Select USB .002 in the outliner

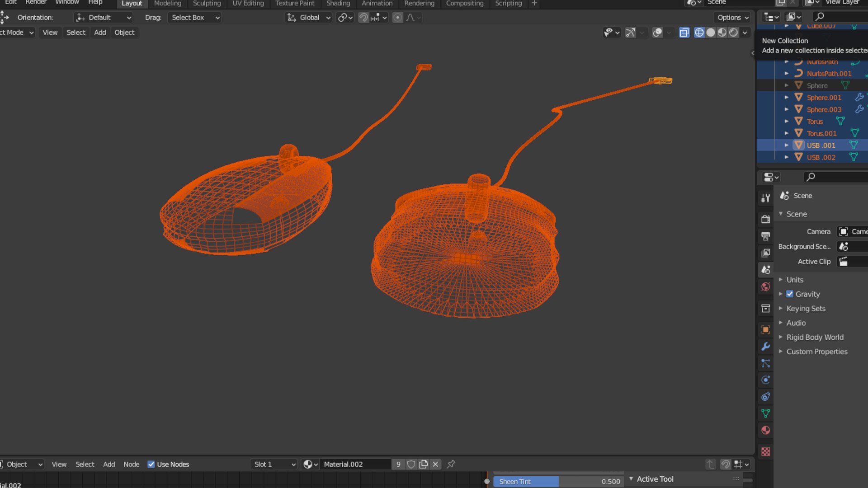(821, 157)
